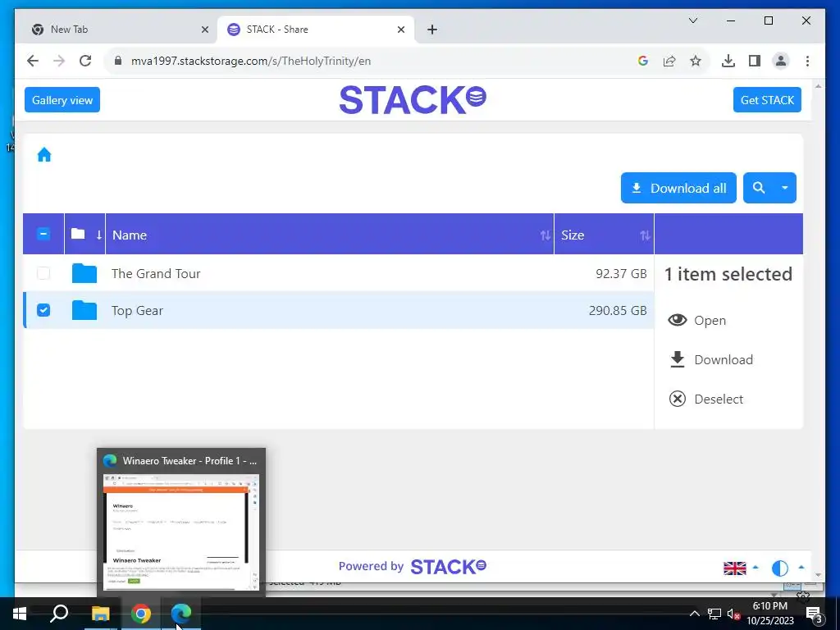
Task: Share this page using the share icon
Action: (669, 61)
